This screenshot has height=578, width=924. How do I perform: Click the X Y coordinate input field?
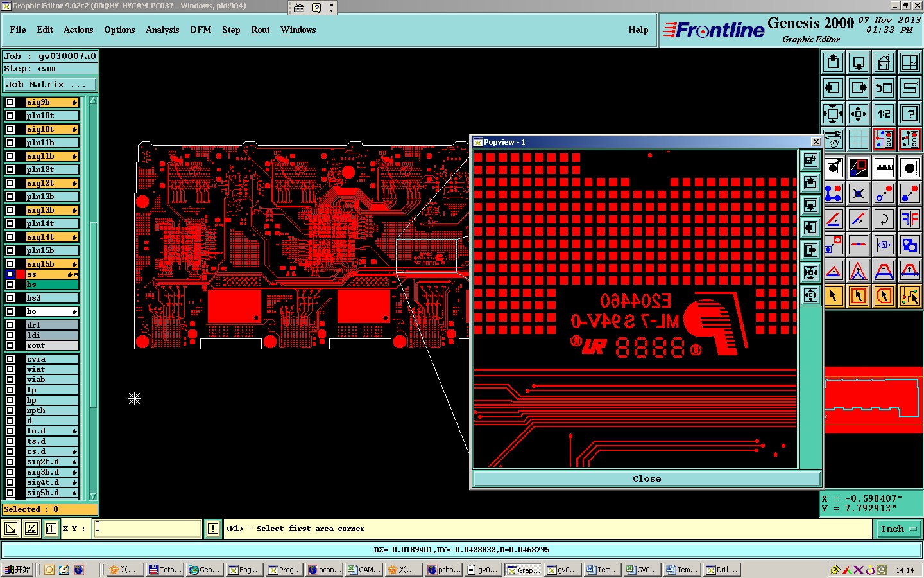coord(148,529)
